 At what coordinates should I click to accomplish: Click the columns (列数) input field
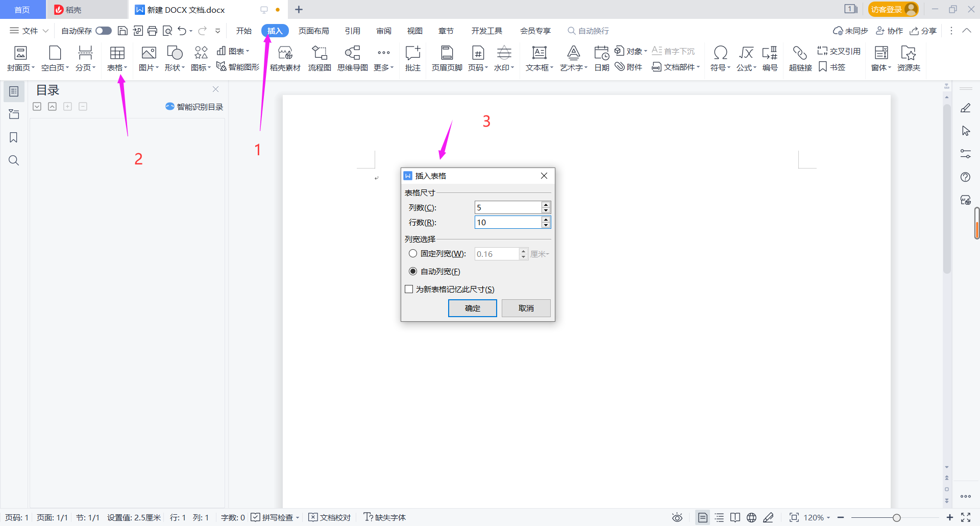(508, 207)
